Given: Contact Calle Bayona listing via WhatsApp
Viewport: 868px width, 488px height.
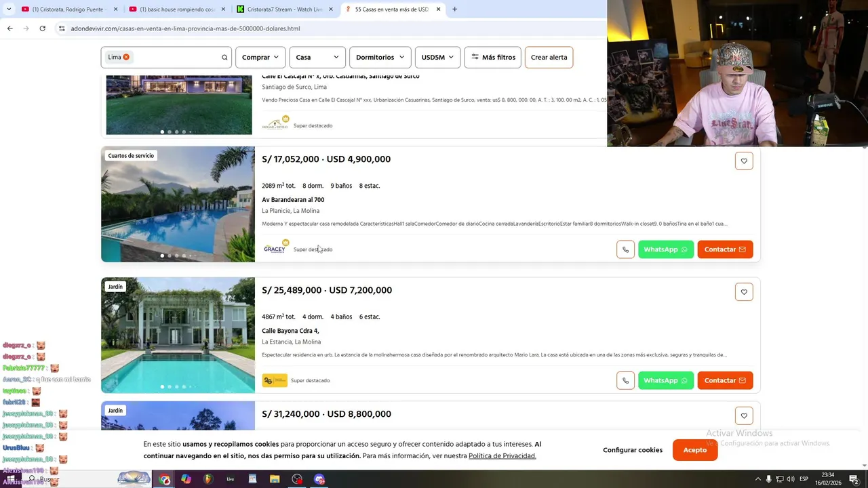Looking at the screenshot, I should pyautogui.click(x=666, y=380).
